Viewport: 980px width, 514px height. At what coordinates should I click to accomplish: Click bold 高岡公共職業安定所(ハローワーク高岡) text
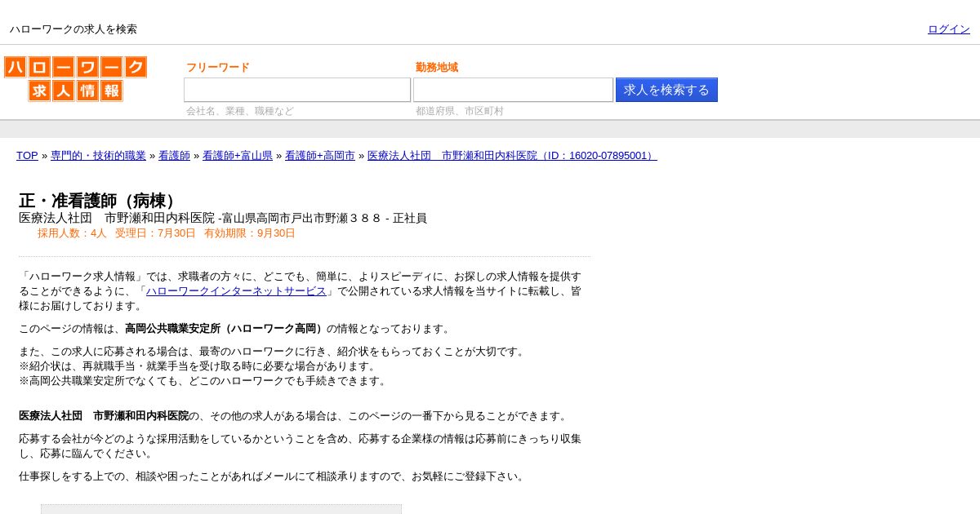[x=225, y=329]
